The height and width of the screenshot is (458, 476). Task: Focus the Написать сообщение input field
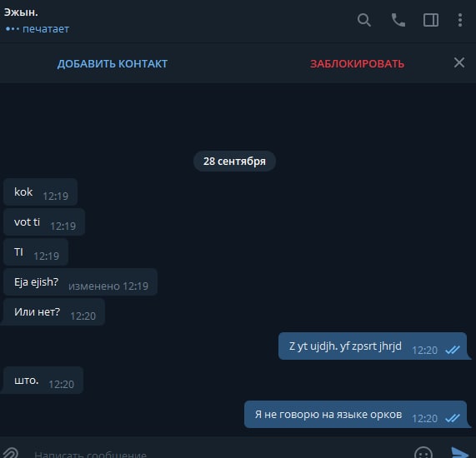[x=218, y=454]
